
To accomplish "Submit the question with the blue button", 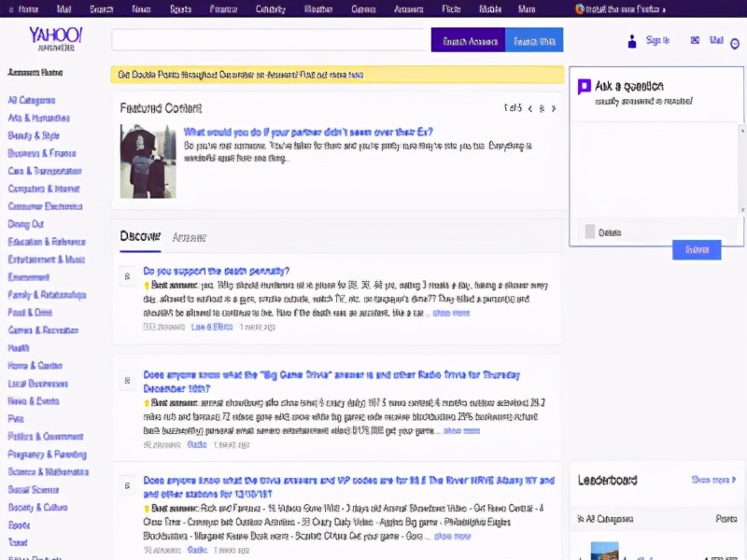I will click(x=697, y=249).
